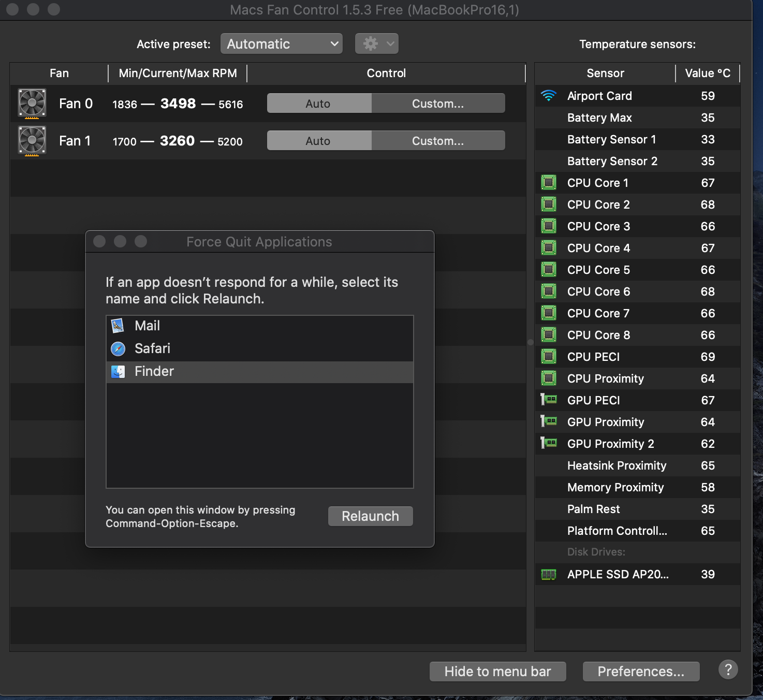Open the Active preset Automatic dropdown
Image resolution: width=763 pixels, height=700 pixels.
pyautogui.click(x=282, y=44)
